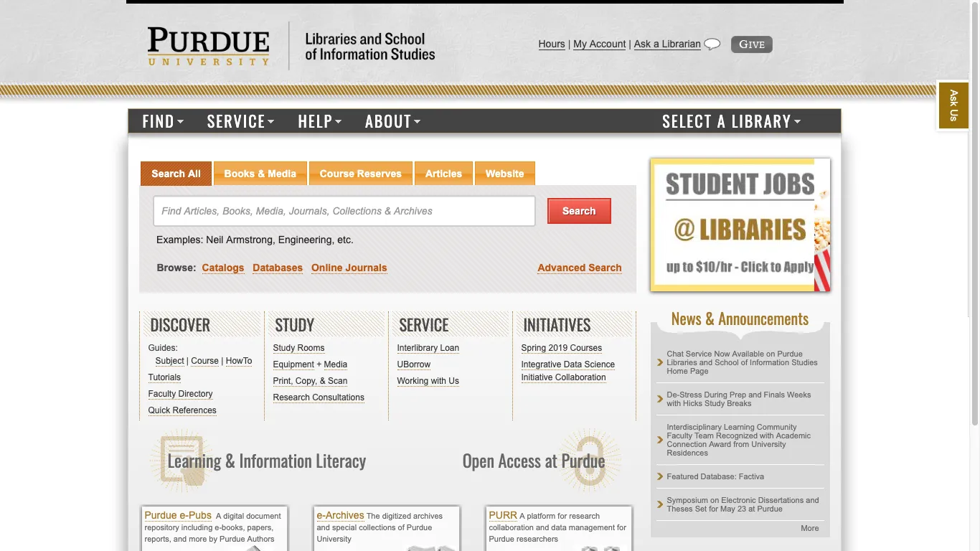This screenshot has height=551, width=980.
Task: Open Advanced Search
Action: (579, 268)
